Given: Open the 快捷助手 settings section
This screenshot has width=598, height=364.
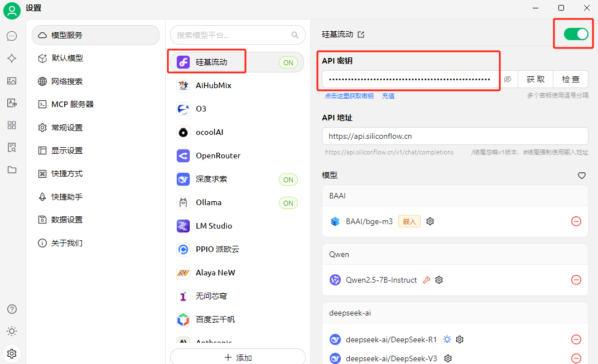Looking at the screenshot, I should tap(96, 197).
